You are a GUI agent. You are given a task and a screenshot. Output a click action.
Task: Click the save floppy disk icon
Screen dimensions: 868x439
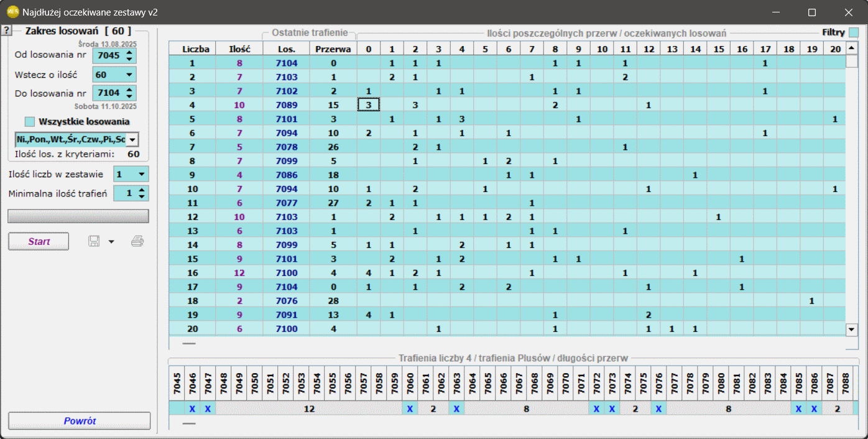coord(95,241)
